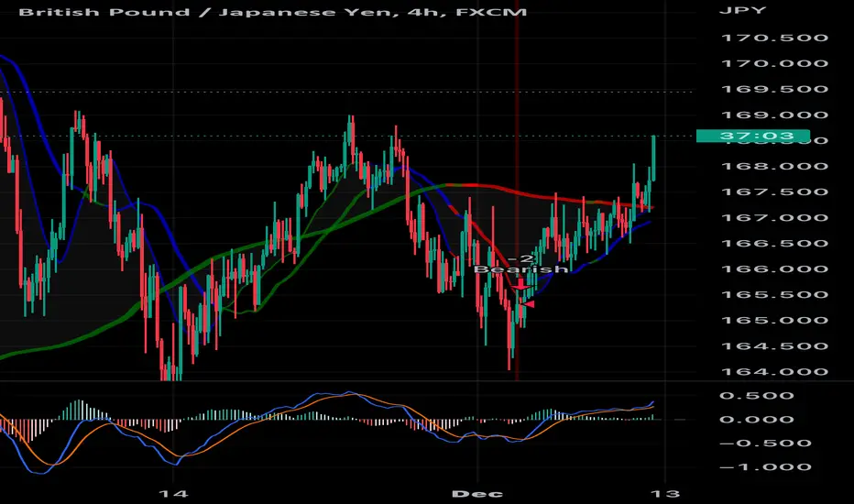Viewport: 854px width, 504px height.
Task: Click the −0.500 MACD axis label
Action: 765,443
